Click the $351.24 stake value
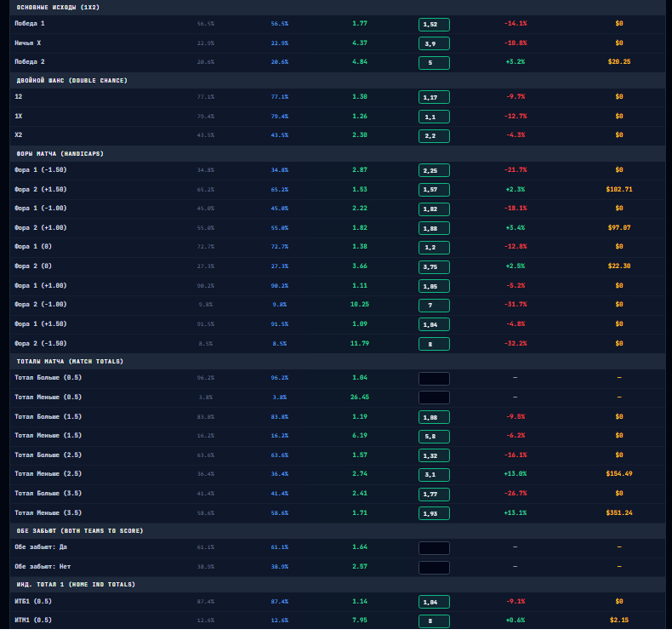This screenshot has height=635, width=672. [619, 512]
